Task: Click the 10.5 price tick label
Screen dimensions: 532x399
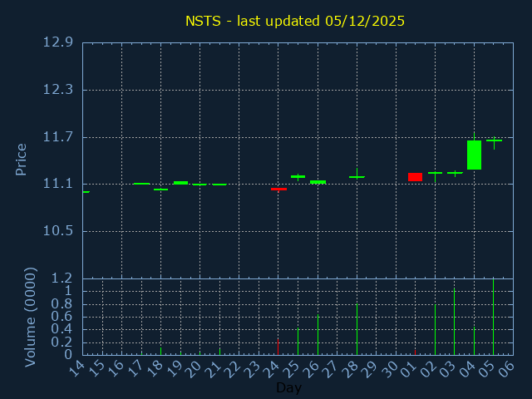Action: [x=57, y=231]
